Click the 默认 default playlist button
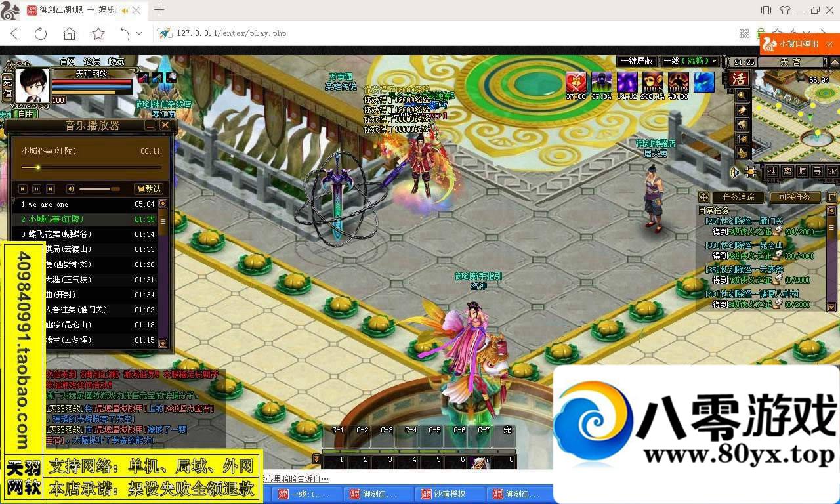Screen dimensions: 840x504 pos(149,189)
